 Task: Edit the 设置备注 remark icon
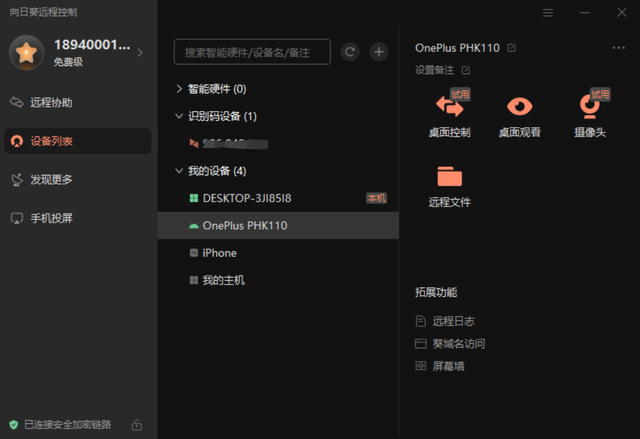[x=466, y=70]
